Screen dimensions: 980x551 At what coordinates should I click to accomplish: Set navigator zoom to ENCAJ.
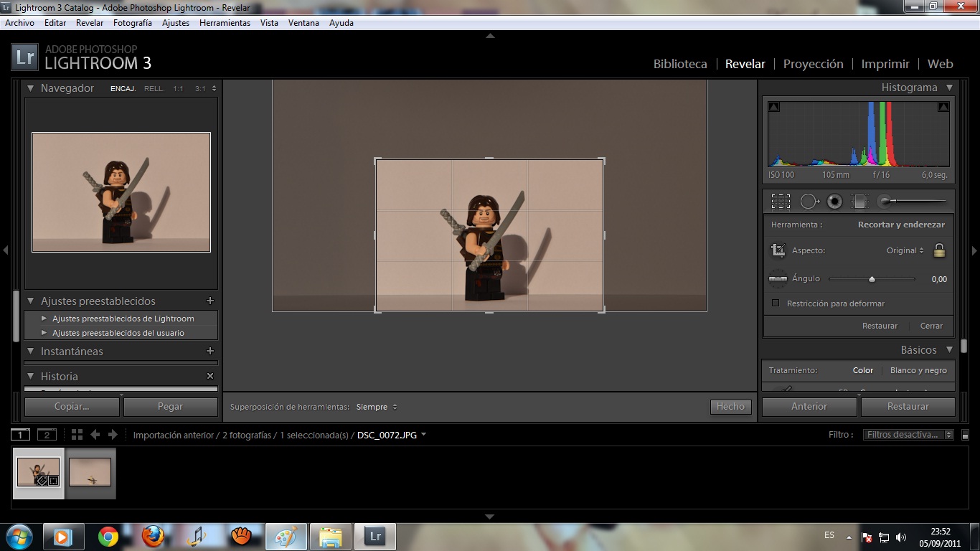pos(123,89)
